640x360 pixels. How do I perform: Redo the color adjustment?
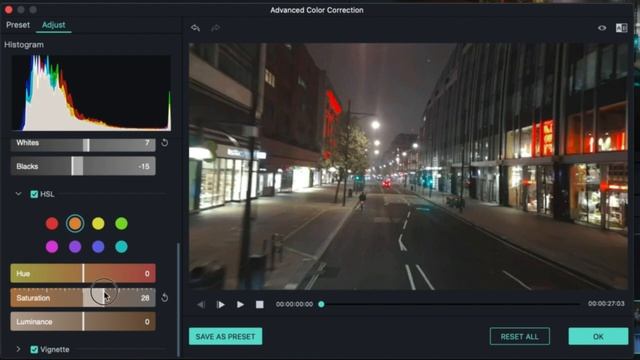[216, 28]
